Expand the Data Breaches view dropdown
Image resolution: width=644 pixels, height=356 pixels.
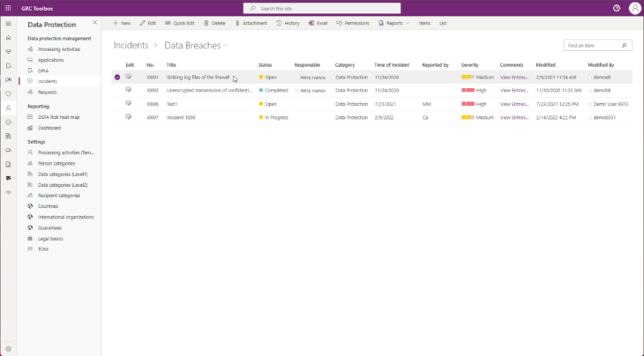pyautogui.click(x=226, y=46)
